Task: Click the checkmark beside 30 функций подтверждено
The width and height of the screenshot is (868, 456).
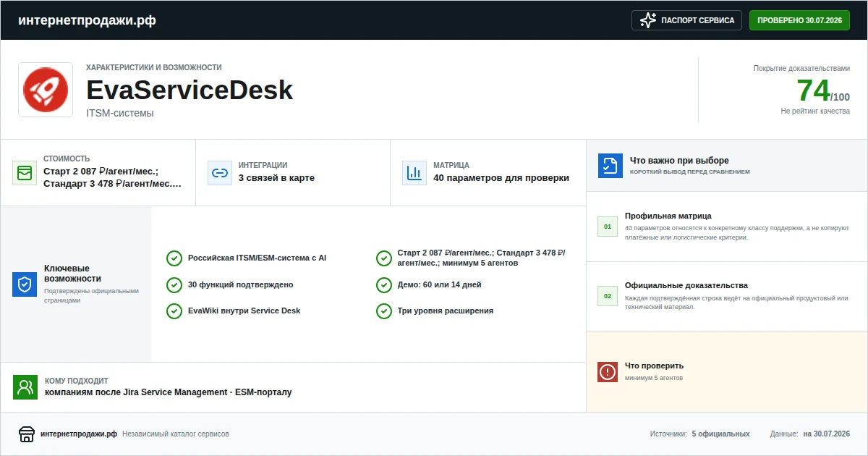Action: [174, 284]
